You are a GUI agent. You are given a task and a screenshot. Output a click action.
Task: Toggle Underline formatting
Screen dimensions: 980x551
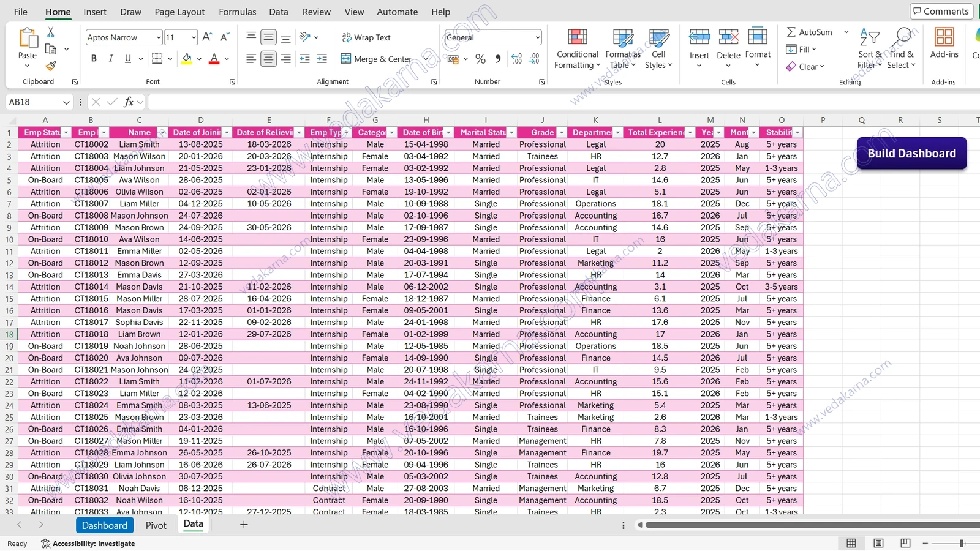coord(128,59)
